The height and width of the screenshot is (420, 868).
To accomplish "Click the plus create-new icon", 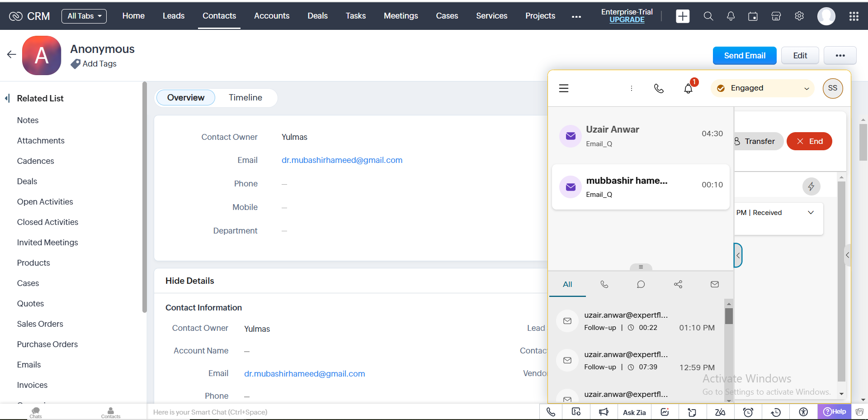I will (683, 16).
